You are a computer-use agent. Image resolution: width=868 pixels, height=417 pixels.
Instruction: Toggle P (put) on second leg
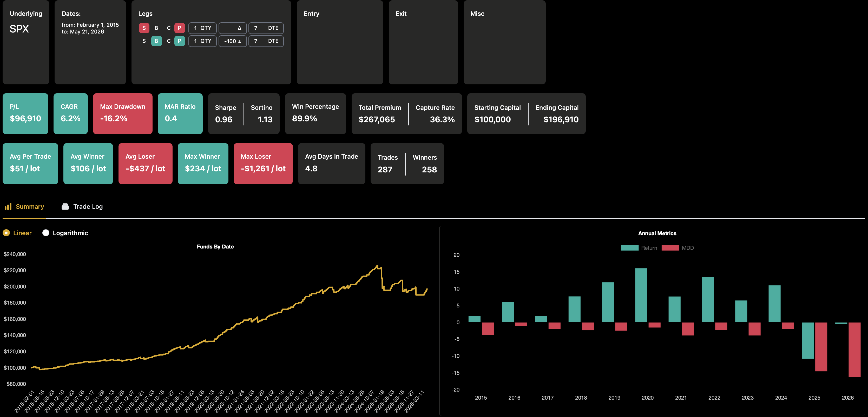click(180, 41)
